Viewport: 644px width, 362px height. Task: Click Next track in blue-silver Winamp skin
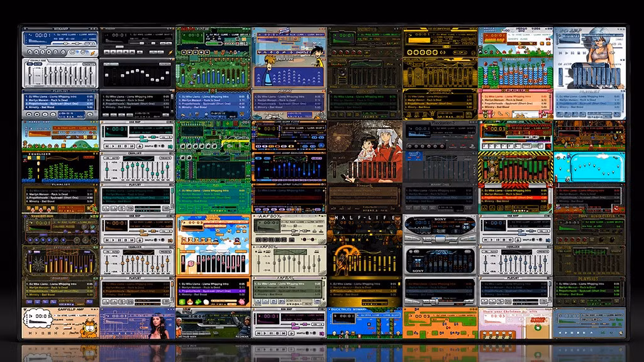tap(55, 52)
